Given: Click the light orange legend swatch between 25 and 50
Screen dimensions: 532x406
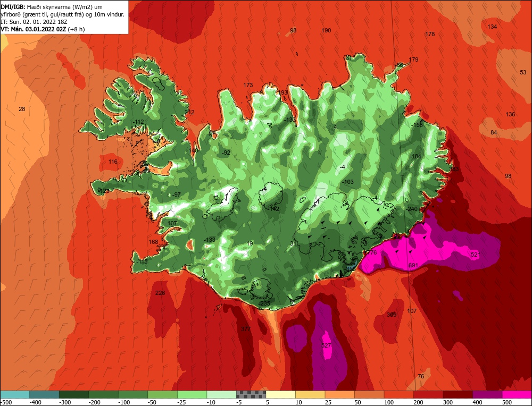Looking at the screenshot, I should (x=339, y=394).
